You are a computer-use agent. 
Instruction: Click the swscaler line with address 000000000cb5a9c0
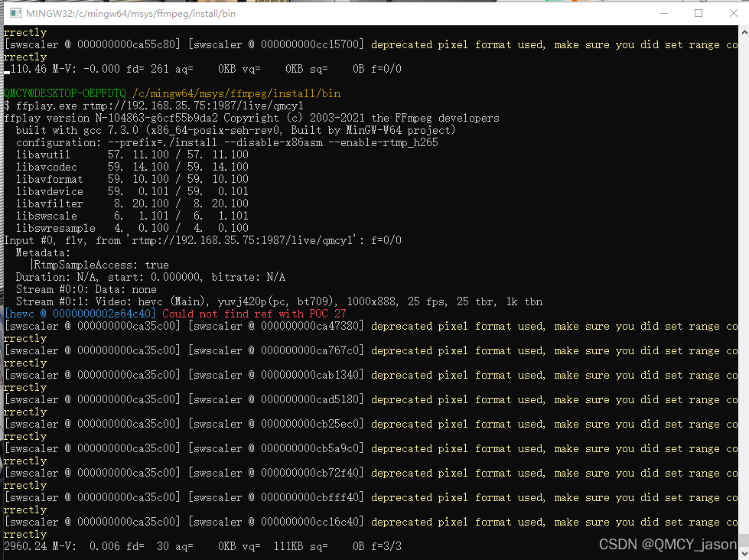point(371,448)
